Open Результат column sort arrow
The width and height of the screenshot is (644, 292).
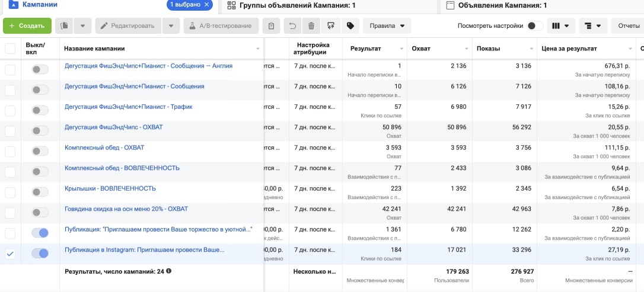pos(401,49)
